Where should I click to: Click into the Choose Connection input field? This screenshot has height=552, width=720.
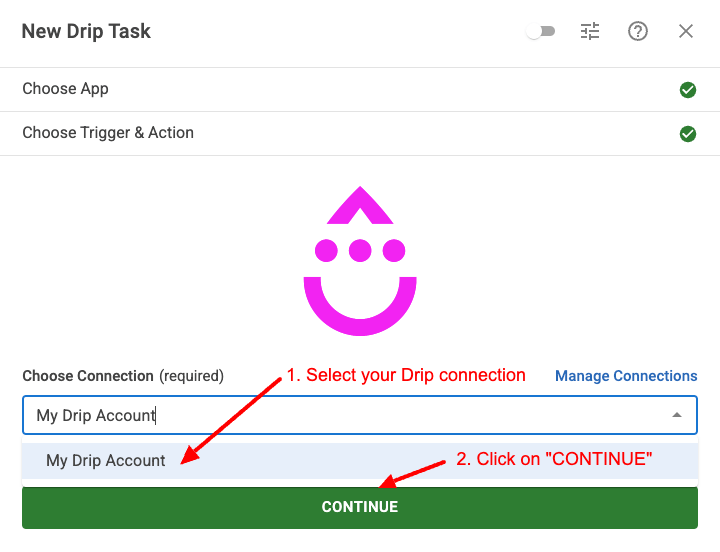[x=360, y=415]
